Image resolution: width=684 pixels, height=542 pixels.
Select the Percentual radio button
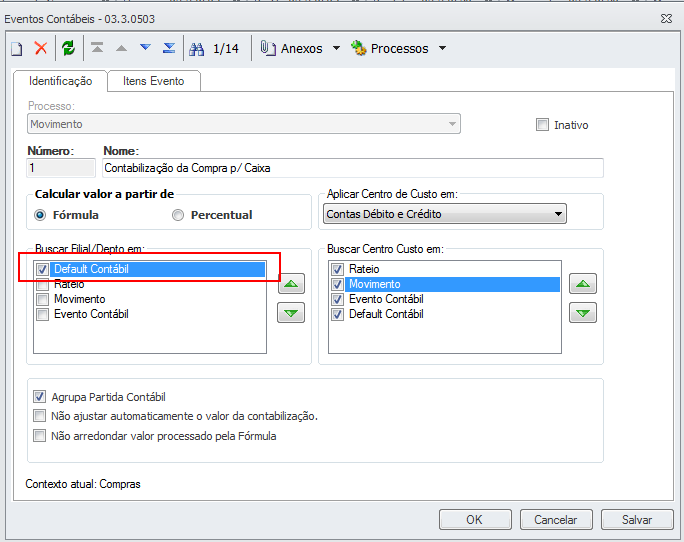point(178,215)
